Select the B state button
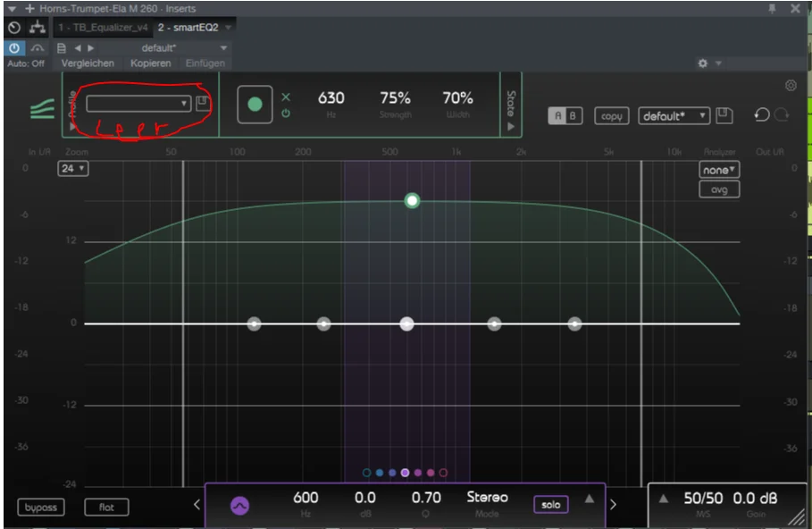 (573, 115)
